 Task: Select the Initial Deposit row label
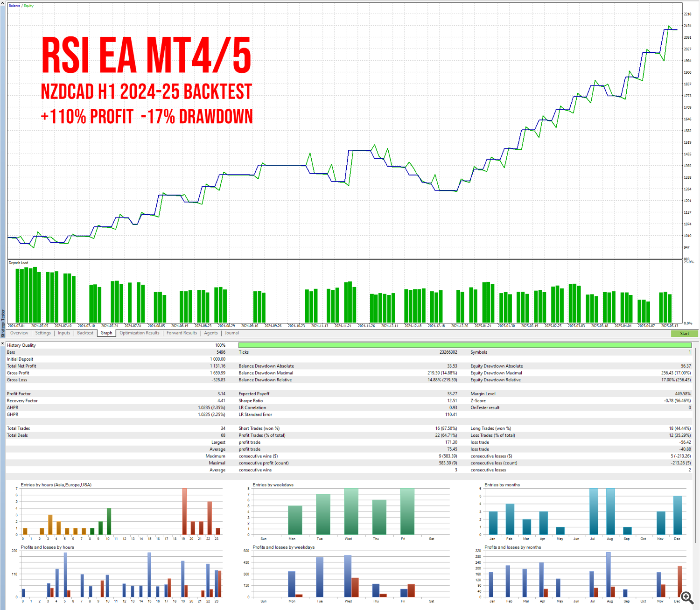(20, 359)
